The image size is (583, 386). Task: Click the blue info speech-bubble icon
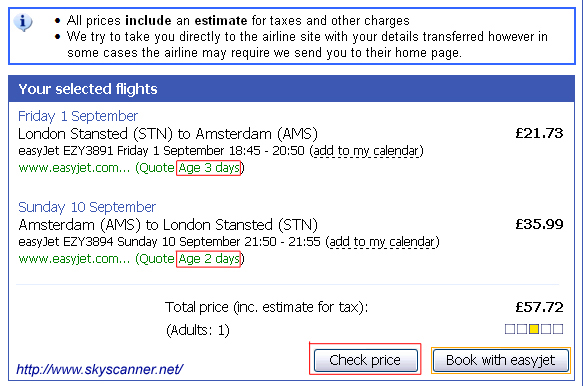point(23,22)
